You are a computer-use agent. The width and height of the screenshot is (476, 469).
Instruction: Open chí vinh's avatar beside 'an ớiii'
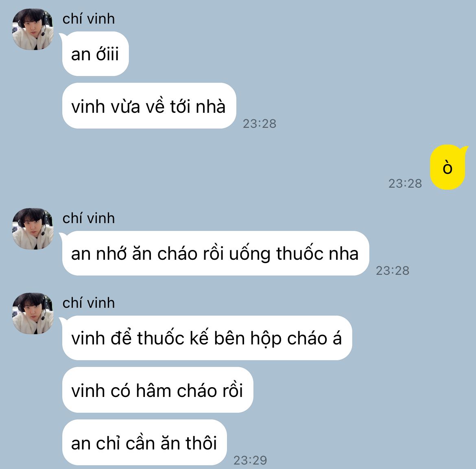click(33, 29)
